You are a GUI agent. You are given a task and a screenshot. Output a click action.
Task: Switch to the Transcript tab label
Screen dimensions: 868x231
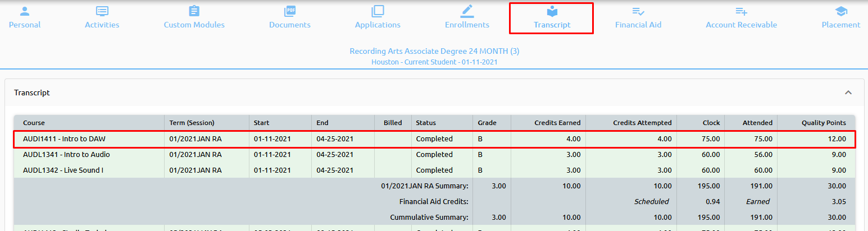[552, 25]
